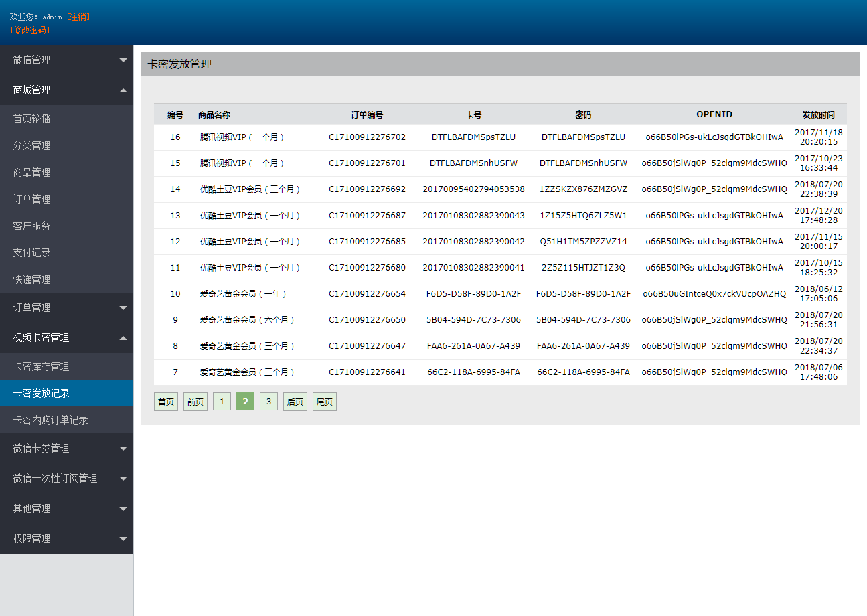Viewport: 867px width, 616px height.
Task: Click the 订单编号 column header
Action: click(x=367, y=115)
